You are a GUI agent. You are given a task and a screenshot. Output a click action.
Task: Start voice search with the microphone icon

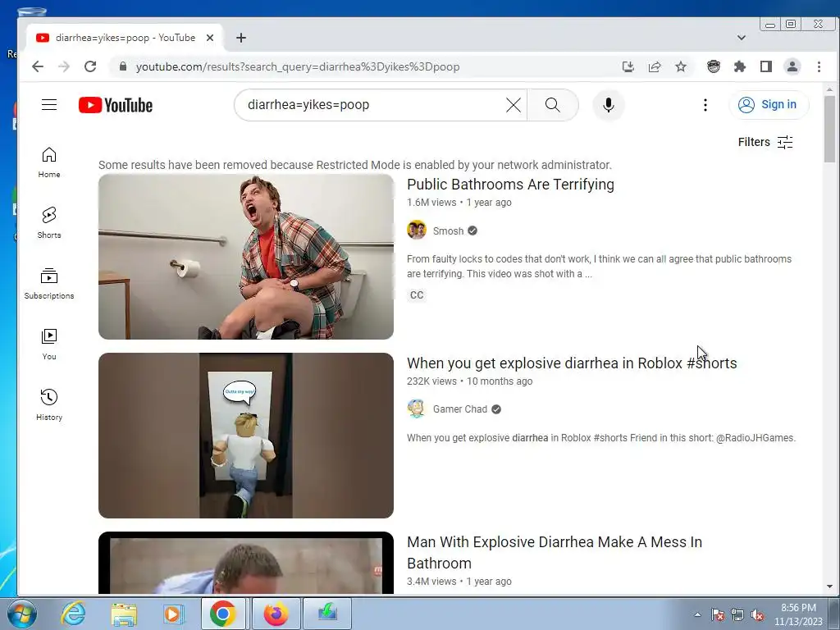point(608,105)
